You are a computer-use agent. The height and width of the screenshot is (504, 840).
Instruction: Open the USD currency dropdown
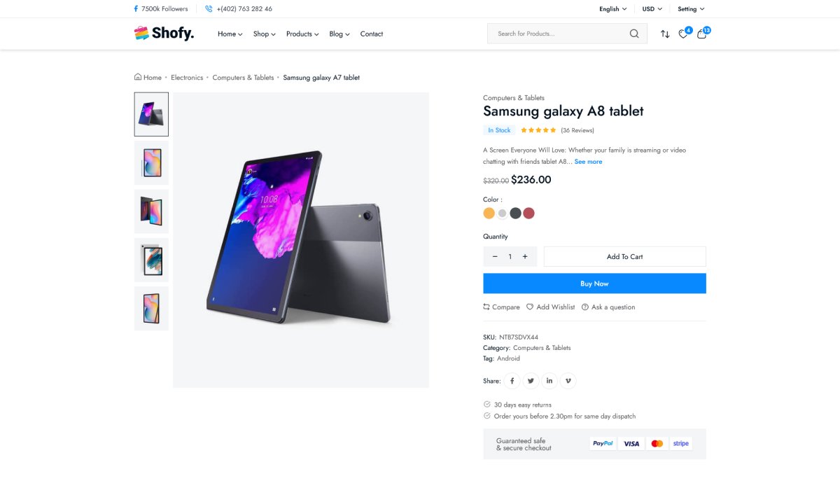pyautogui.click(x=652, y=9)
